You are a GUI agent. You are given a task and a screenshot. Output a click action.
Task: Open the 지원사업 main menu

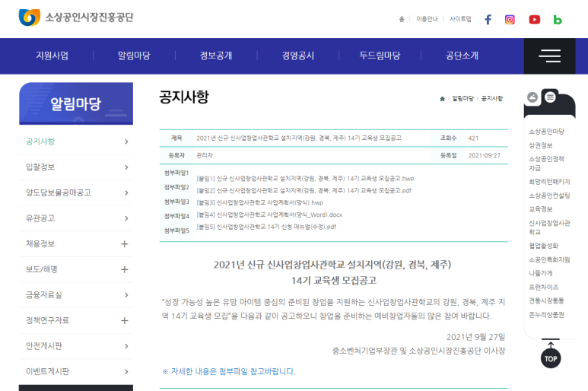click(x=52, y=56)
